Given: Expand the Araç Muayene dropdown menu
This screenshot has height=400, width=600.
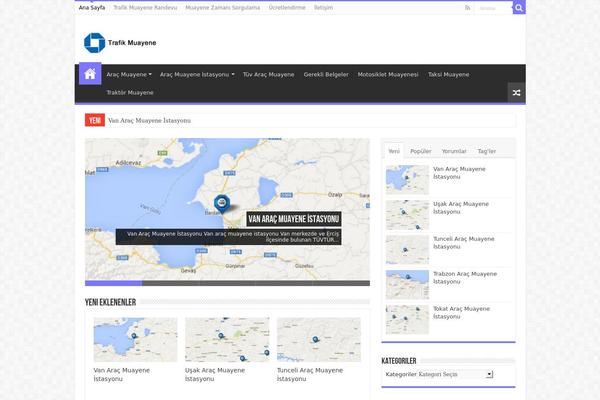Looking at the screenshot, I should tap(129, 75).
